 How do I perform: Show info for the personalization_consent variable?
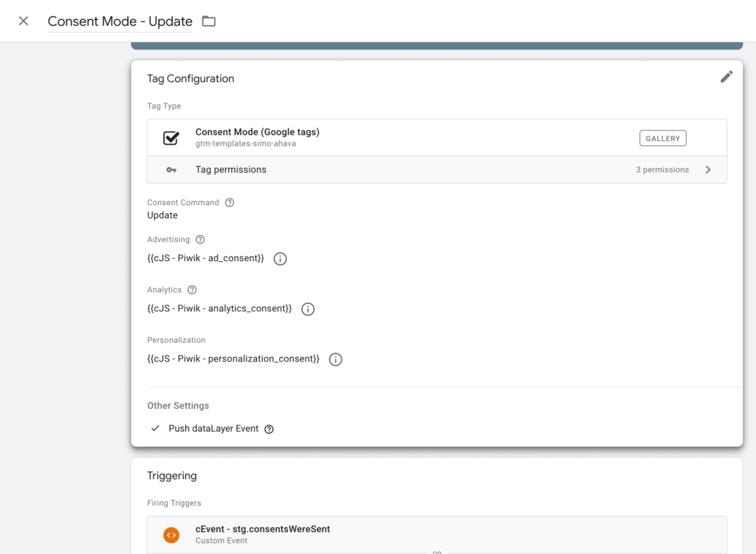336,359
